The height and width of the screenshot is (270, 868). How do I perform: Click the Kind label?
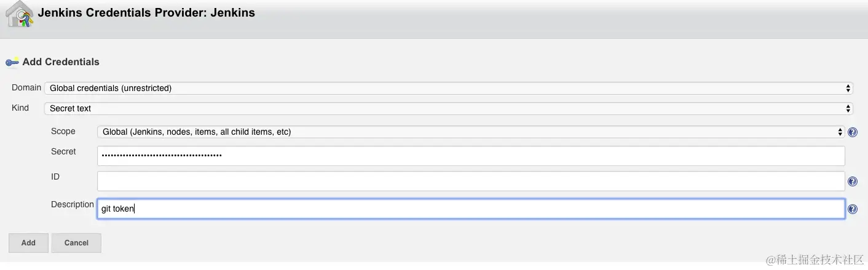(20, 108)
